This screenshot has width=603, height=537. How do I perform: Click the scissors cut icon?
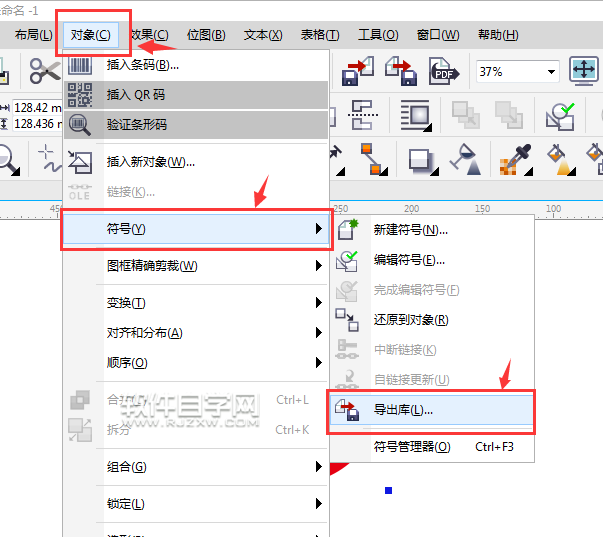tap(45, 71)
